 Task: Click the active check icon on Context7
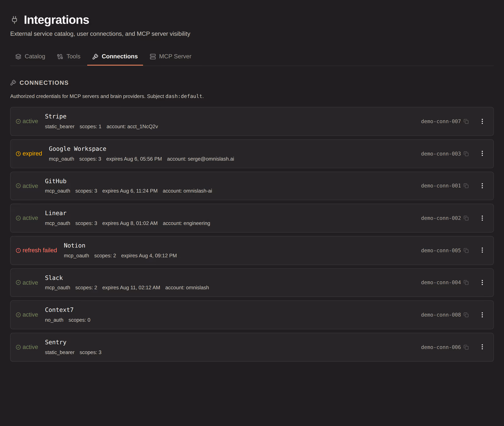[x=18, y=315]
